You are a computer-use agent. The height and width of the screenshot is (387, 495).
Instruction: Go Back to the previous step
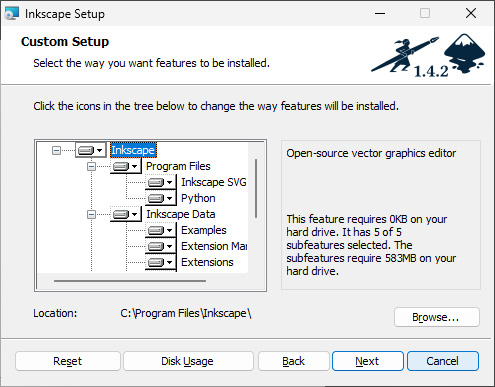pyautogui.click(x=294, y=361)
